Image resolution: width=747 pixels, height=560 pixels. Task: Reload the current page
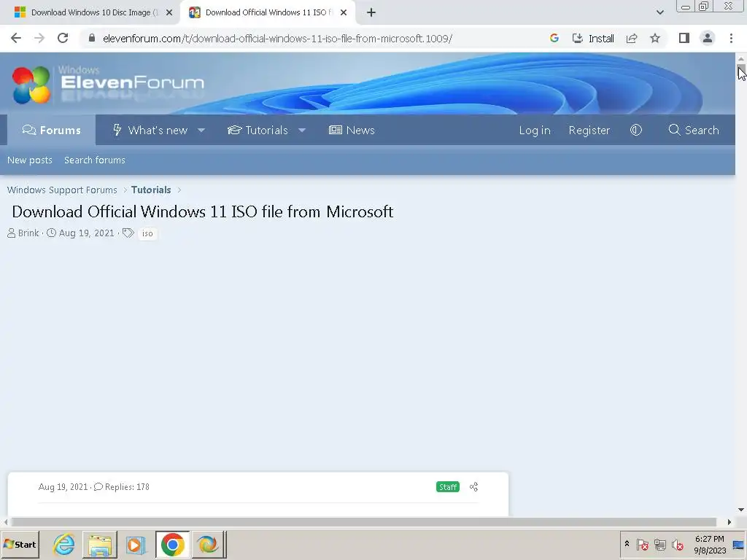[63, 38]
